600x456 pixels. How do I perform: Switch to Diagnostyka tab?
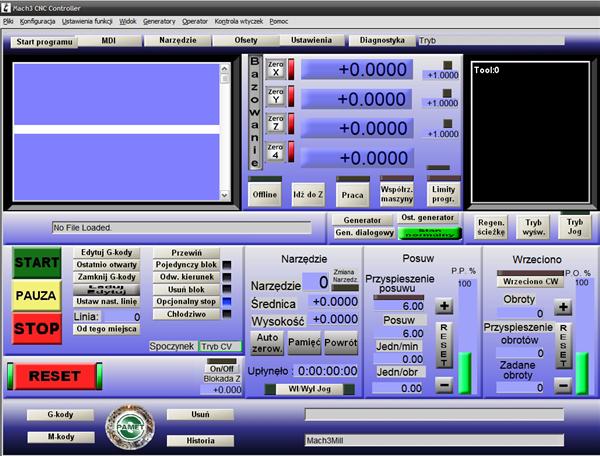(x=382, y=40)
